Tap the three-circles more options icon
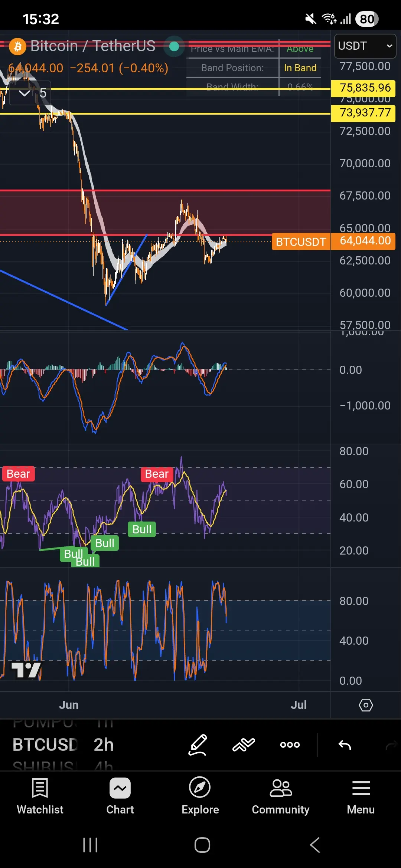401x868 pixels. 290,744
